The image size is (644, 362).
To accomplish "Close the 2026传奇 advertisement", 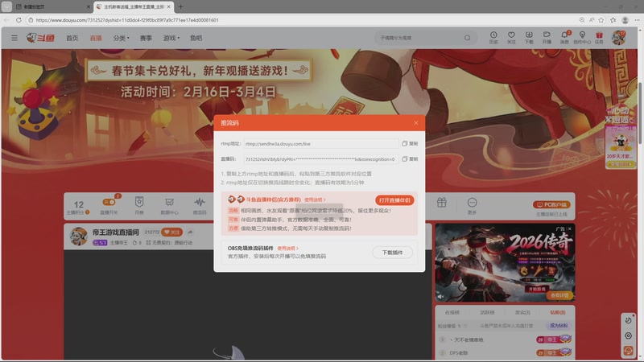I will [569, 228].
